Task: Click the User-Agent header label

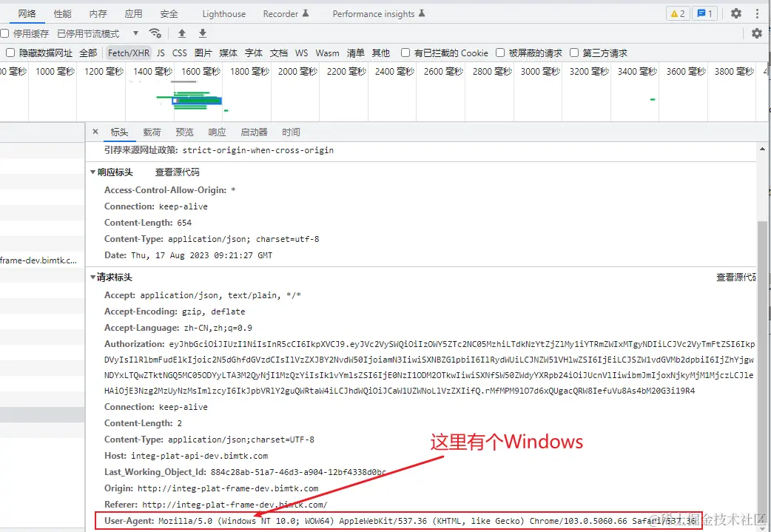Action: 129,520
